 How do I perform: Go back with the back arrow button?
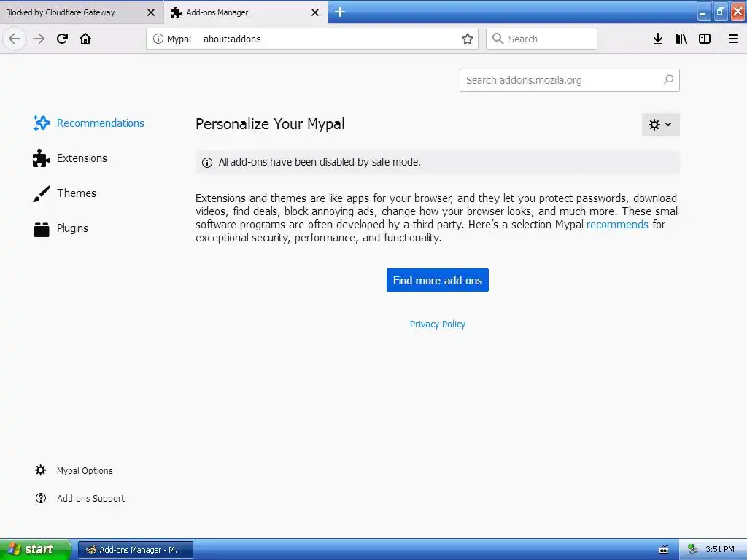pos(15,39)
